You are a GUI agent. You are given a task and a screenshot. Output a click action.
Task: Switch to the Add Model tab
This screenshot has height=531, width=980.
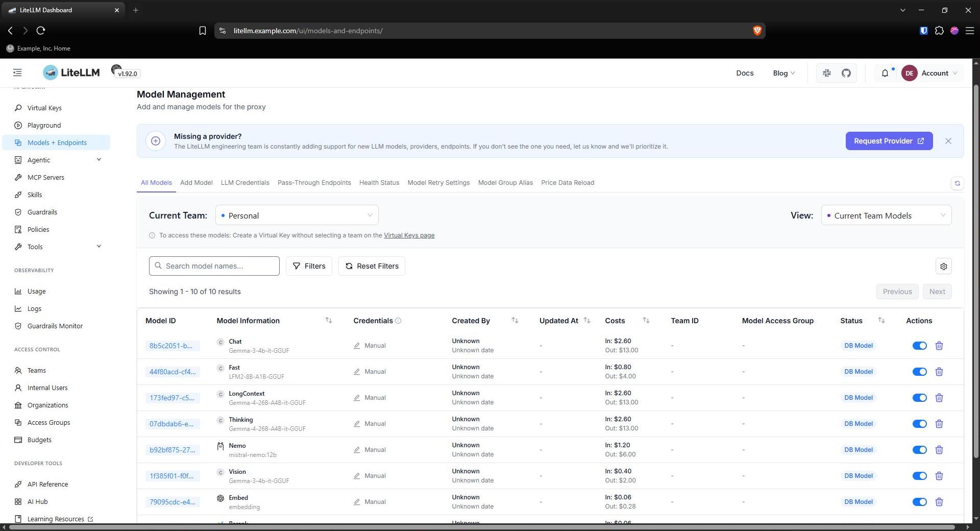coord(196,183)
